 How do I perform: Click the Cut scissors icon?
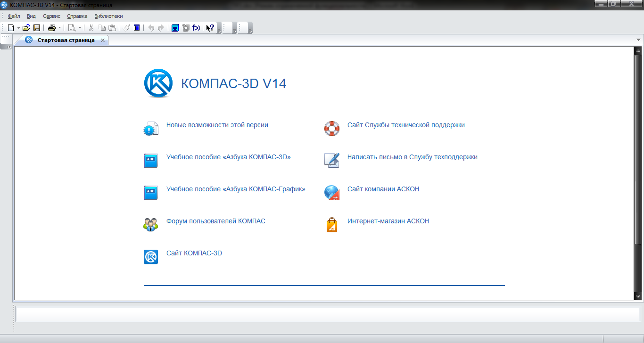(x=91, y=28)
